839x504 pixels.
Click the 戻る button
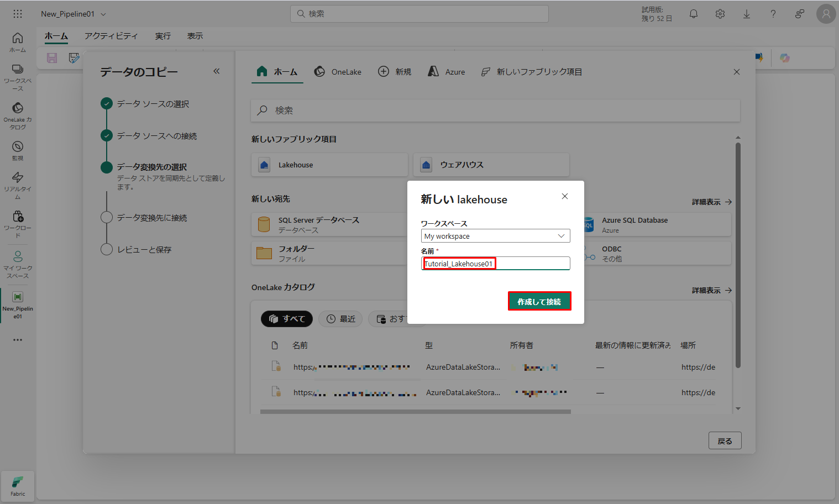tap(725, 440)
